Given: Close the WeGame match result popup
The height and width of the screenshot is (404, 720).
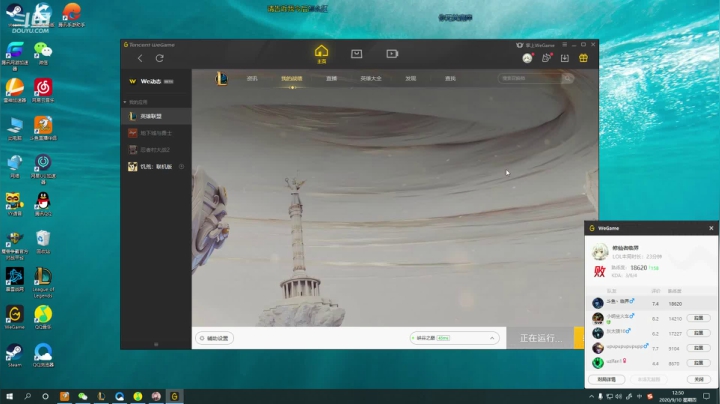Looking at the screenshot, I should 711,228.
